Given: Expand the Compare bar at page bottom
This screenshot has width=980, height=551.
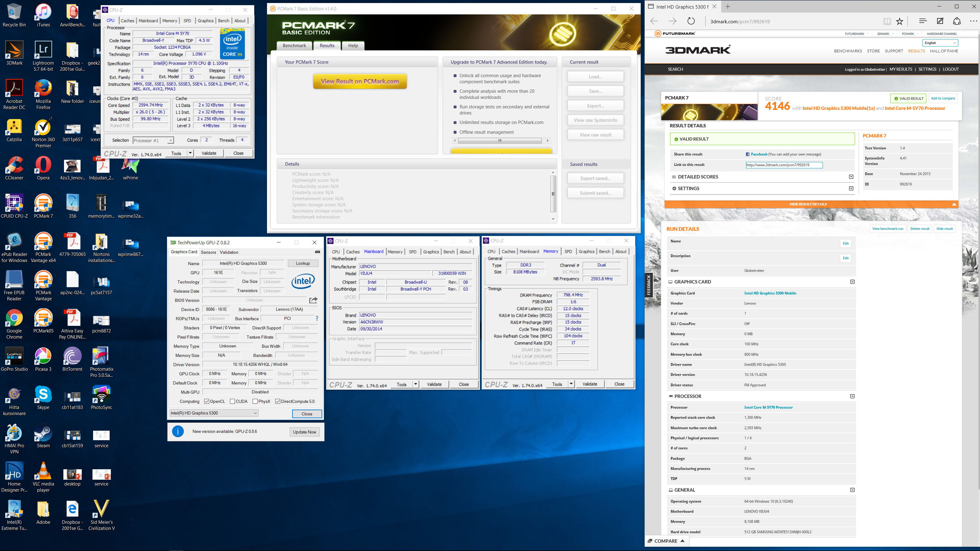Looking at the screenshot, I should click(666, 541).
